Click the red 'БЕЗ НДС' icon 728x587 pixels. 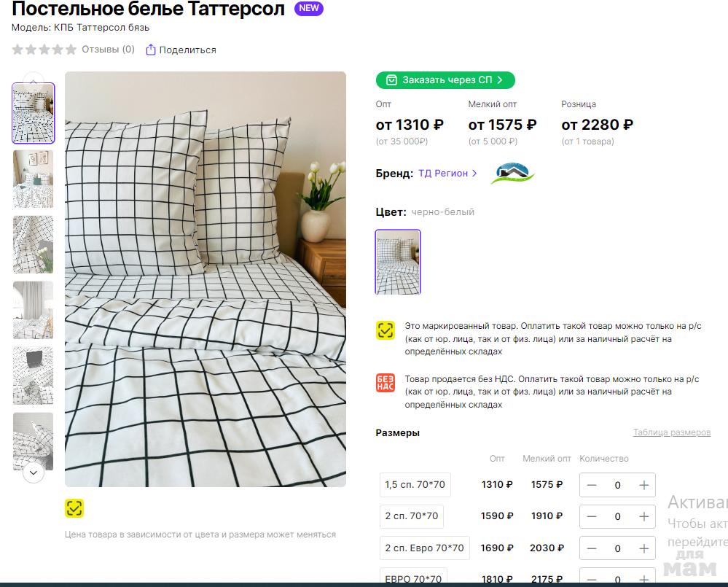[x=385, y=383]
